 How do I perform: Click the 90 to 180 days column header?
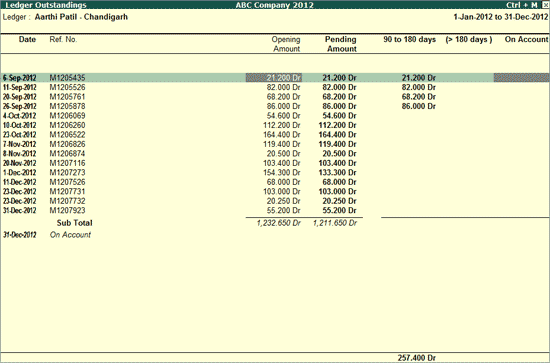click(409, 39)
